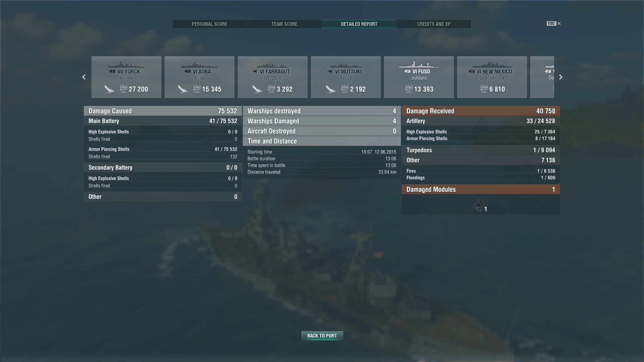Image resolution: width=644 pixels, height=362 pixels.
Task: Select the VI New Mexico ship card
Action: [x=492, y=77]
